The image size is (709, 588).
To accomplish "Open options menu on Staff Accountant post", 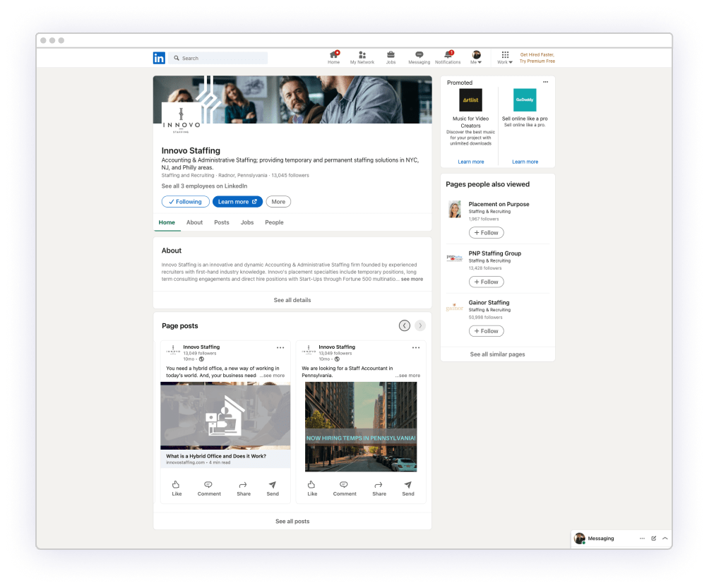I will (x=416, y=347).
